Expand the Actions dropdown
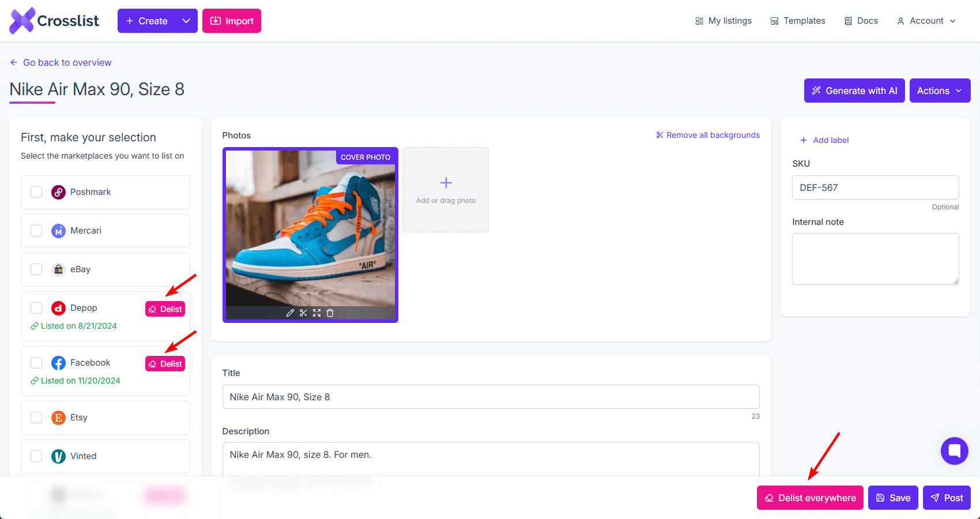This screenshot has width=980, height=519. pos(940,91)
